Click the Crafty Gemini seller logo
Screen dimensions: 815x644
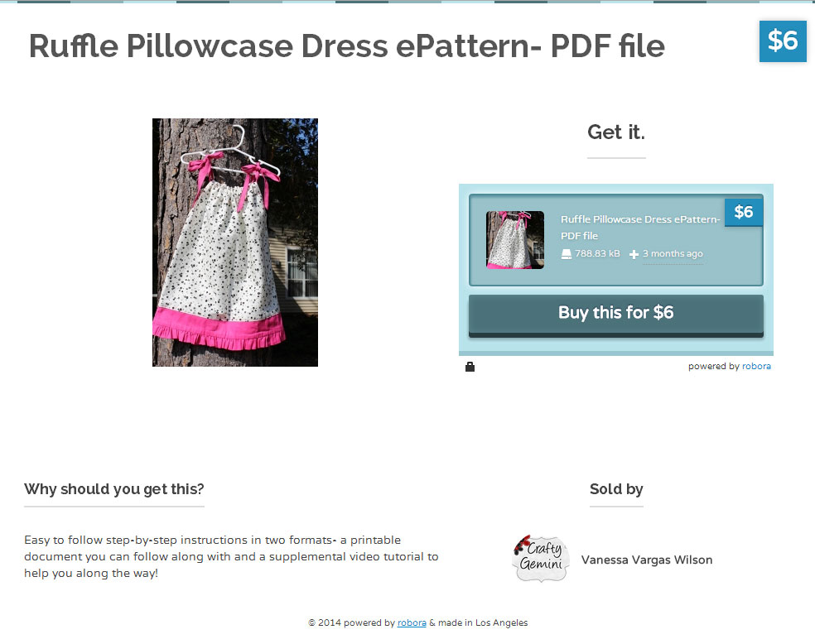(541, 558)
